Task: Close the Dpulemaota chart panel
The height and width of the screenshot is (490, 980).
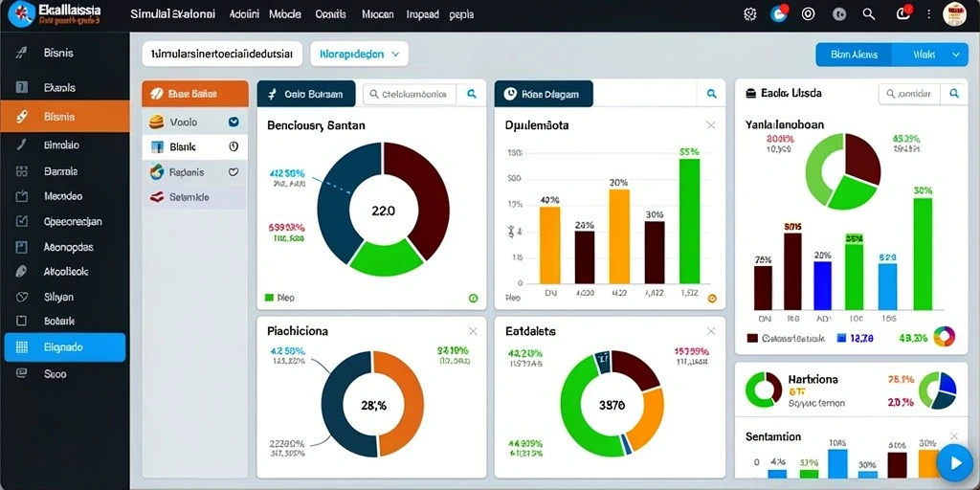Action: coord(711,125)
